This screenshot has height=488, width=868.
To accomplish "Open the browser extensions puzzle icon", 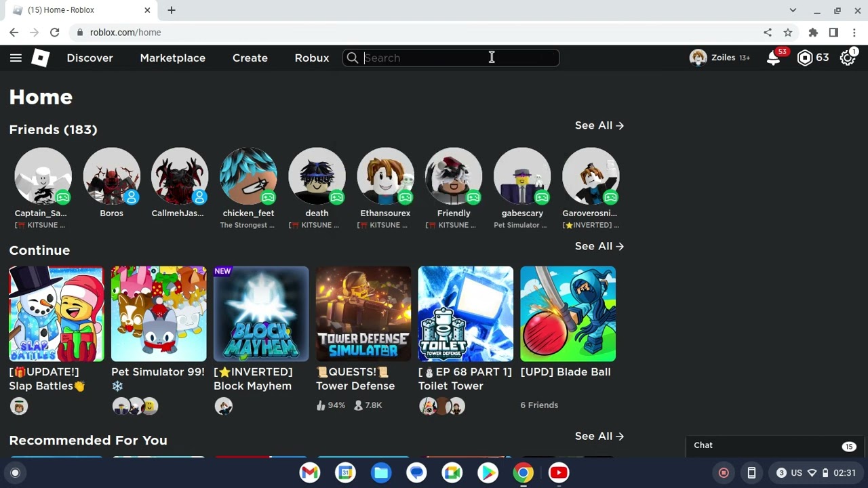I will click(x=813, y=33).
